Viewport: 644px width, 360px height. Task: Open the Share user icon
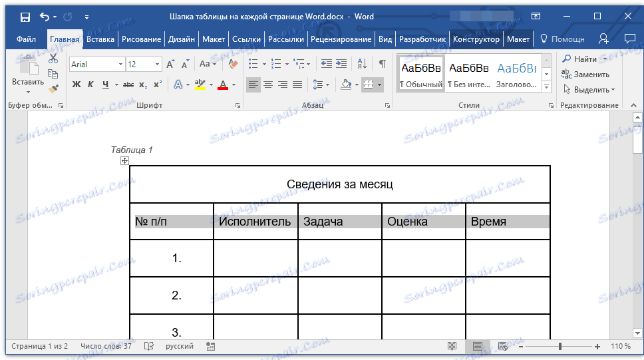coord(603,39)
